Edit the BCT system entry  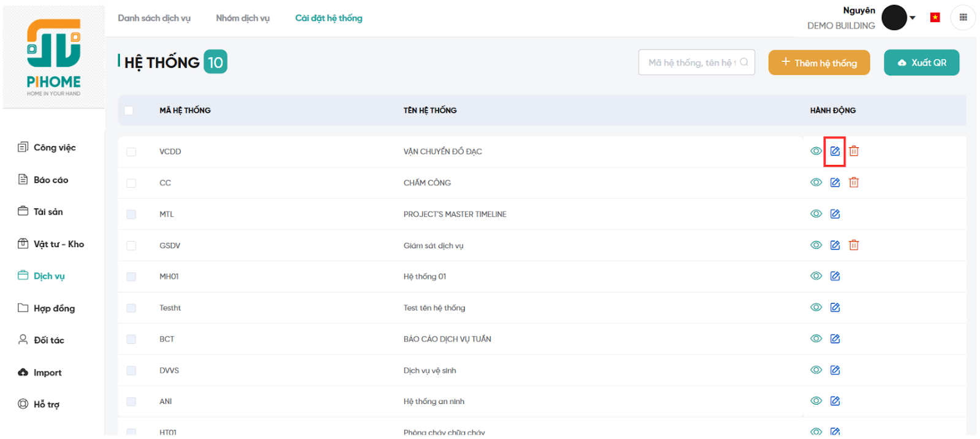(x=835, y=339)
